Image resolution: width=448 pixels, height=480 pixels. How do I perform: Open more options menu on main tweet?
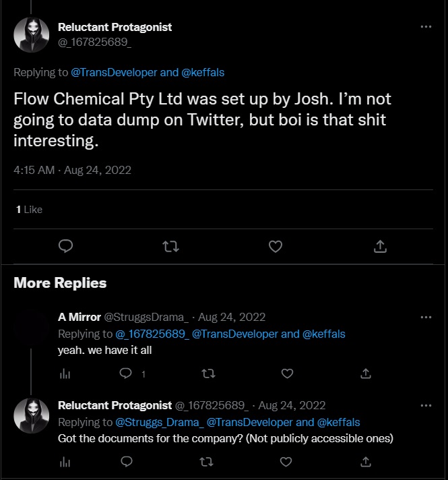426,27
